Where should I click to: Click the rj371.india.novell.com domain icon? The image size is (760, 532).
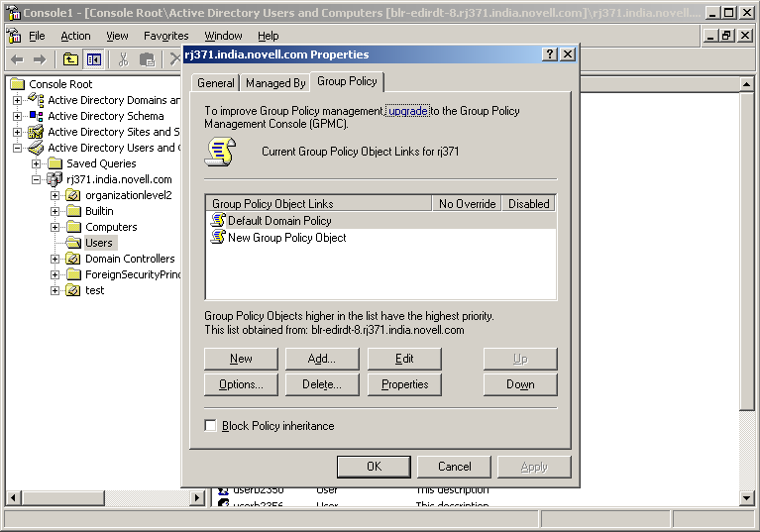[55, 179]
